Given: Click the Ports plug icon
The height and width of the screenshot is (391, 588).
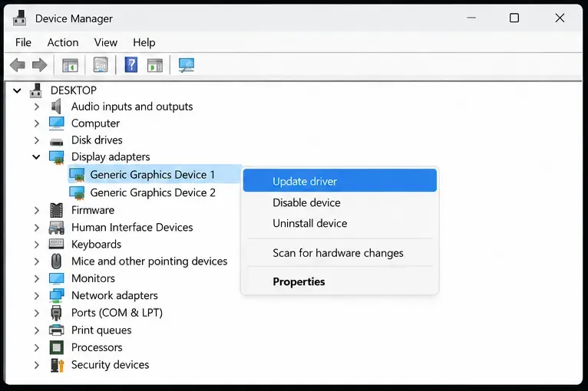Looking at the screenshot, I should [x=56, y=313].
